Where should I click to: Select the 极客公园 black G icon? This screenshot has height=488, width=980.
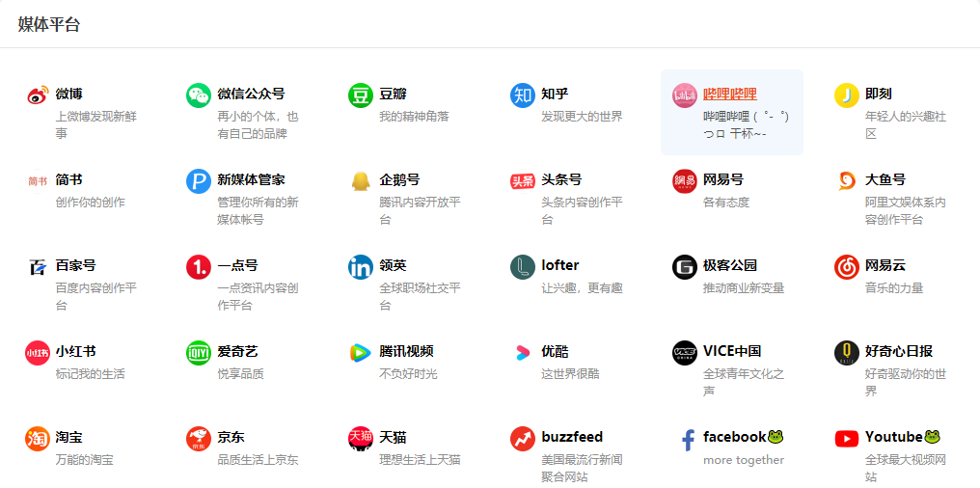click(x=685, y=267)
